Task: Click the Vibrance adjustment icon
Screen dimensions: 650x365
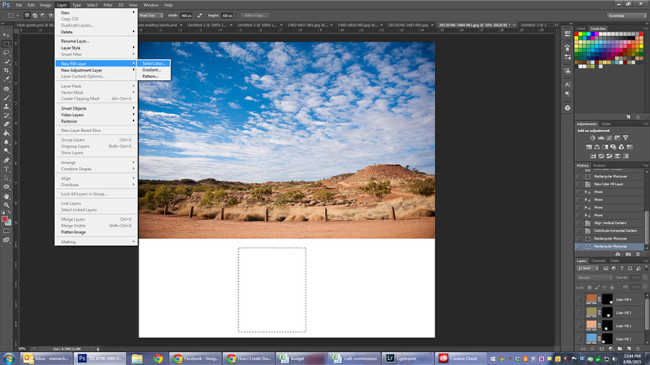Action: (625, 138)
